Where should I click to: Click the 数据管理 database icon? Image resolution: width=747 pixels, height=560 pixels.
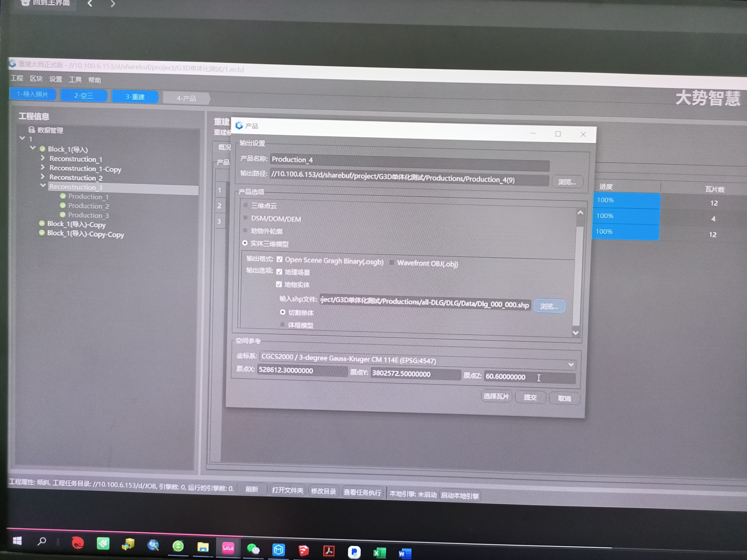coord(32,130)
